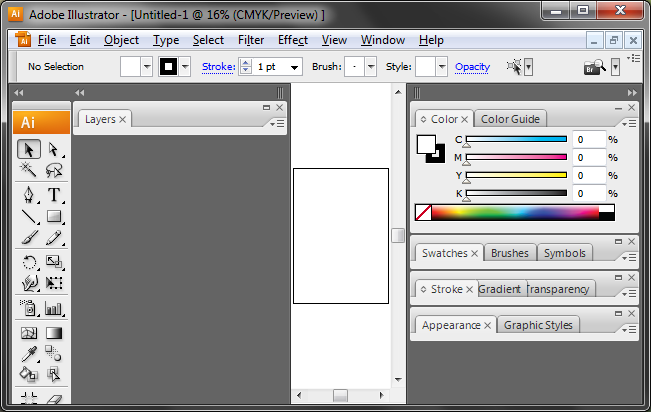Select the Lasso tool
The image size is (651, 412).
[54, 169]
